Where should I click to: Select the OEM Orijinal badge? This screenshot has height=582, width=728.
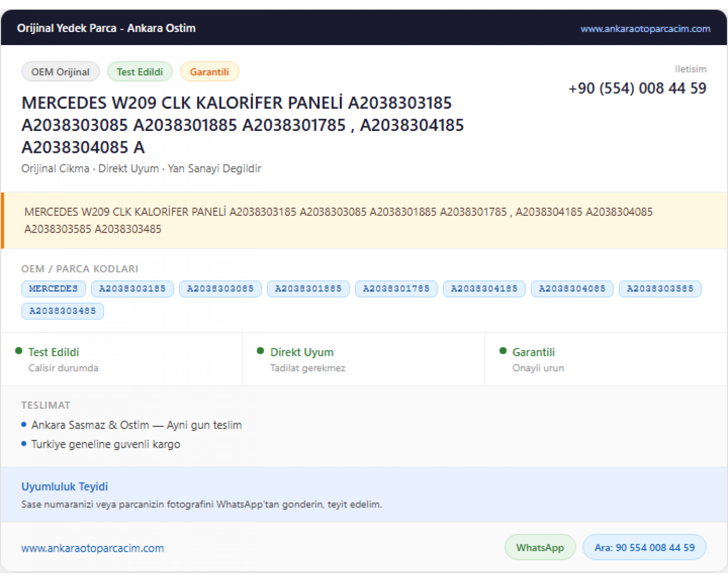pos(61,72)
